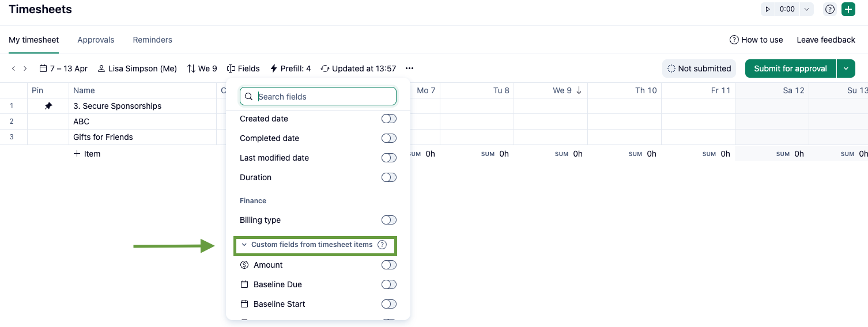
Task: Enable the Created date field toggle
Action: (389, 119)
